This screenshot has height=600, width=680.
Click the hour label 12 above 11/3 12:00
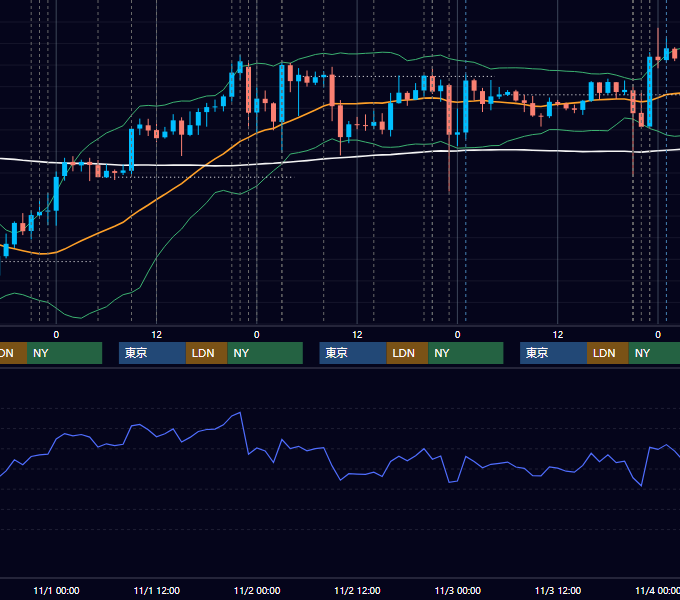click(x=558, y=335)
